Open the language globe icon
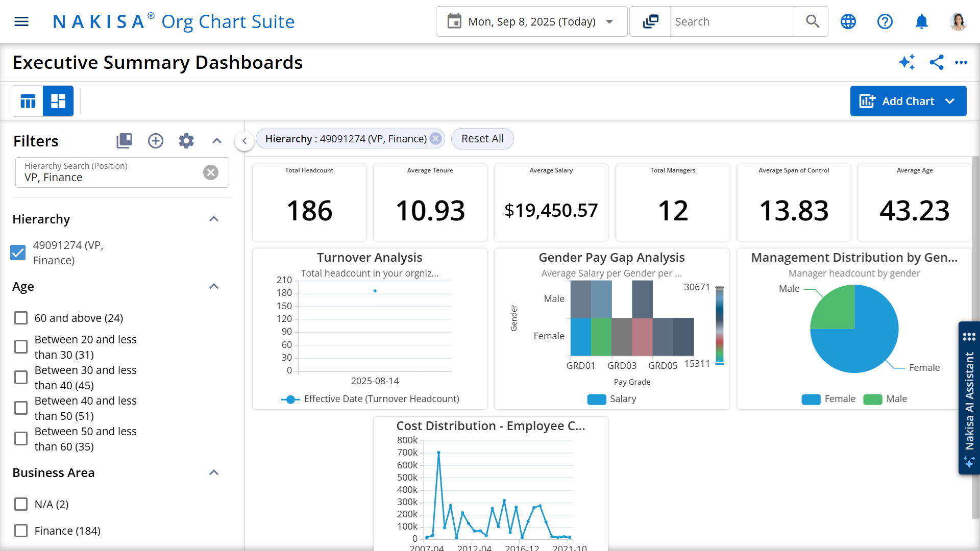This screenshot has height=551, width=980. click(848, 21)
